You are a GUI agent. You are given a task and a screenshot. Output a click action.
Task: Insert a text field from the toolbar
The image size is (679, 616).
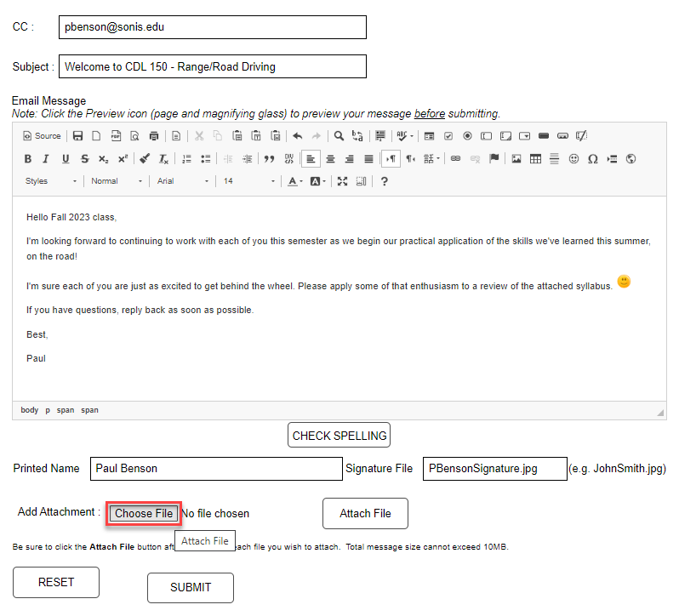[487, 136]
